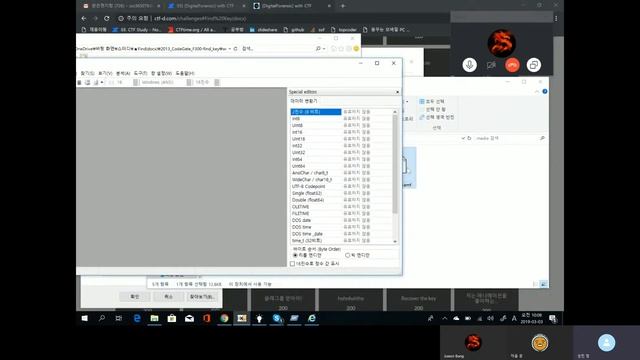Open taskbar search magnifier
The width and height of the screenshot is (640, 360).
click(x=102, y=318)
